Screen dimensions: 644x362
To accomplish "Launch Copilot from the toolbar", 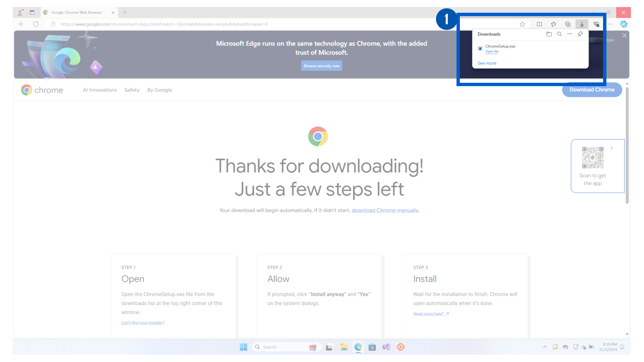I will 624,24.
